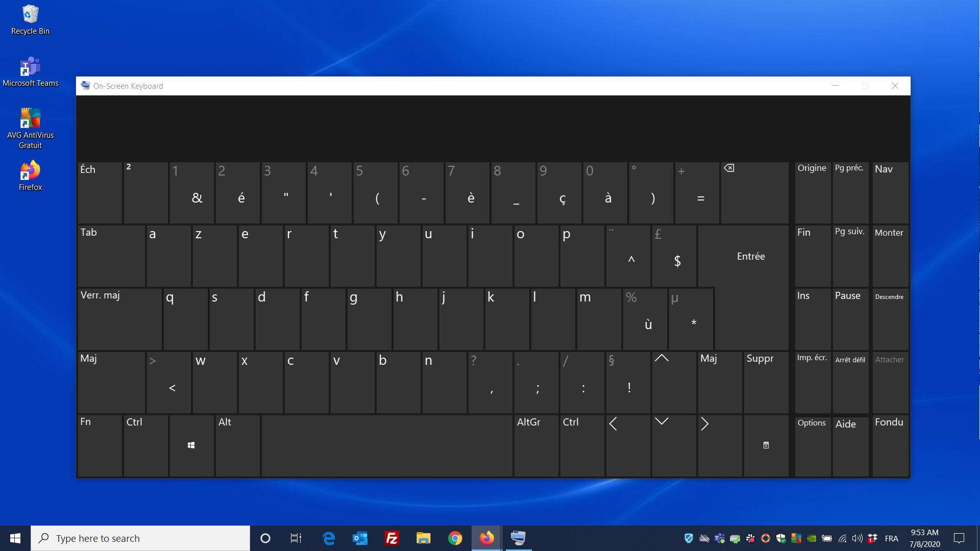Toggle Verr. maj caps lock key
This screenshot has width=980, height=551.
coord(119,318)
